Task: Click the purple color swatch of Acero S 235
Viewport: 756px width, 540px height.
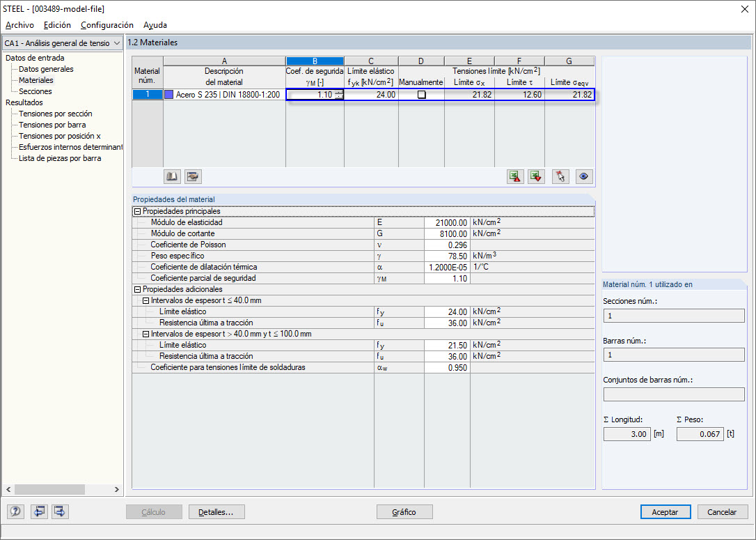Action: pos(168,95)
